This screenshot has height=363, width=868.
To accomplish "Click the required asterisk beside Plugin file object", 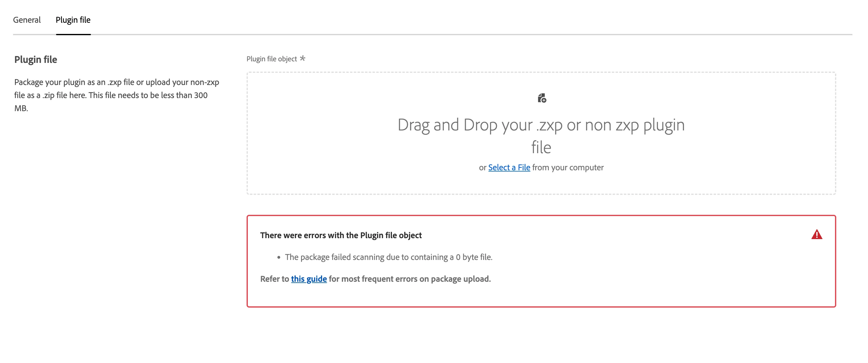I will (x=302, y=58).
